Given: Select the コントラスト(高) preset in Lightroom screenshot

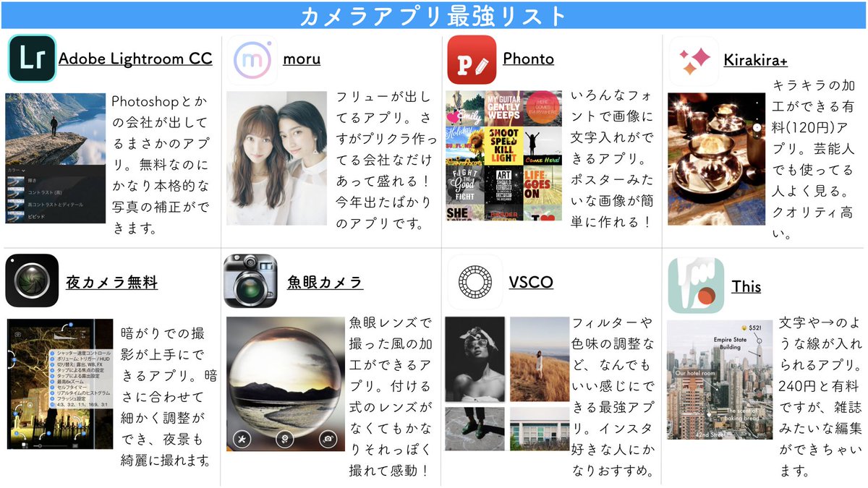Looking at the screenshot, I should (45, 193).
